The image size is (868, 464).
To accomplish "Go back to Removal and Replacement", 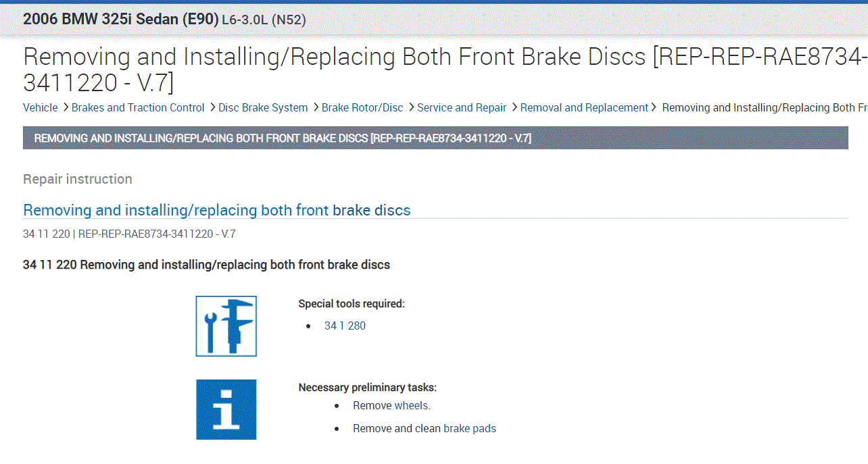I will tap(584, 107).
